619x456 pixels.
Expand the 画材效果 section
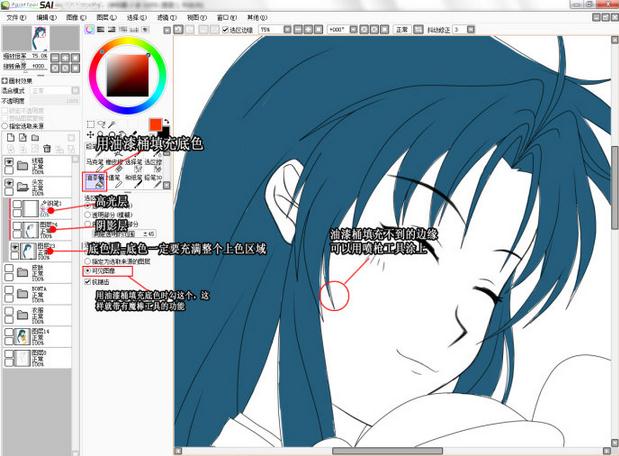(5, 81)
